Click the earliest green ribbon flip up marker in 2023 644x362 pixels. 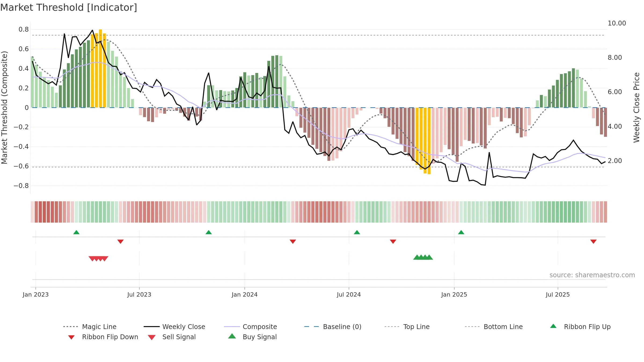coord(76,232)
